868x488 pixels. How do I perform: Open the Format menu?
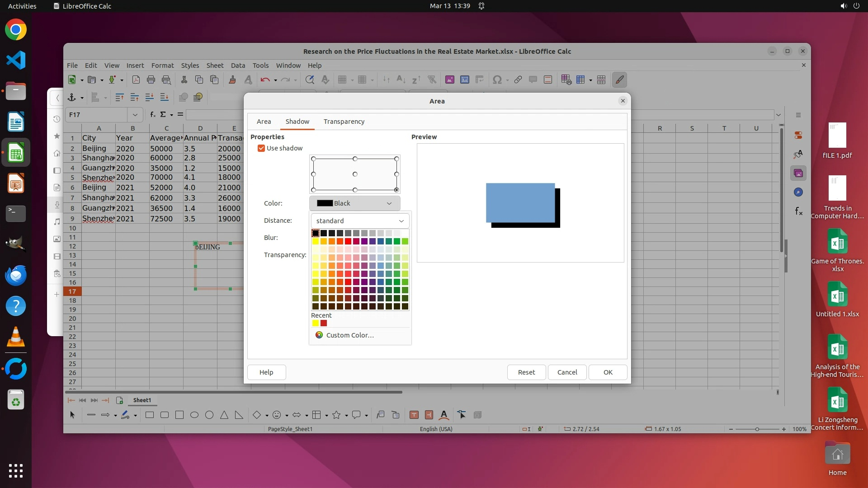(x=162, y=66)
